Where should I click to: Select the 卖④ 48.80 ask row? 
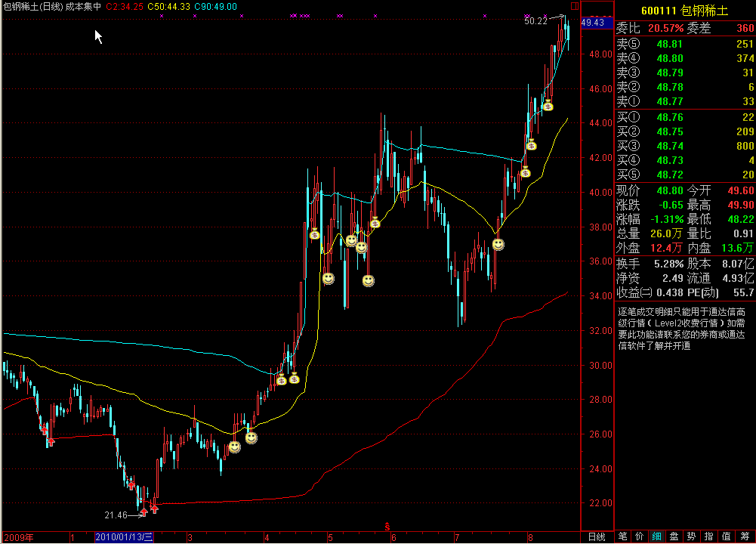click(685, 58)
